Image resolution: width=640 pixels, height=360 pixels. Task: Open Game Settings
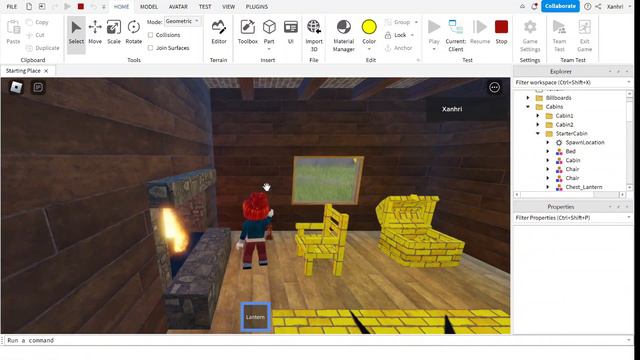click(x=530, y=36)
